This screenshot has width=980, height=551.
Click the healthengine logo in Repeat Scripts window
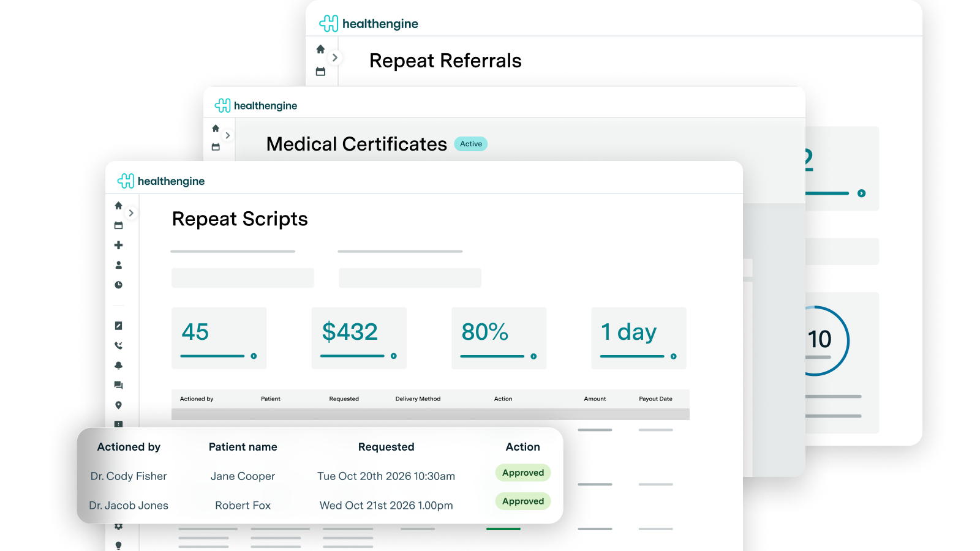[x=161, y=181]
